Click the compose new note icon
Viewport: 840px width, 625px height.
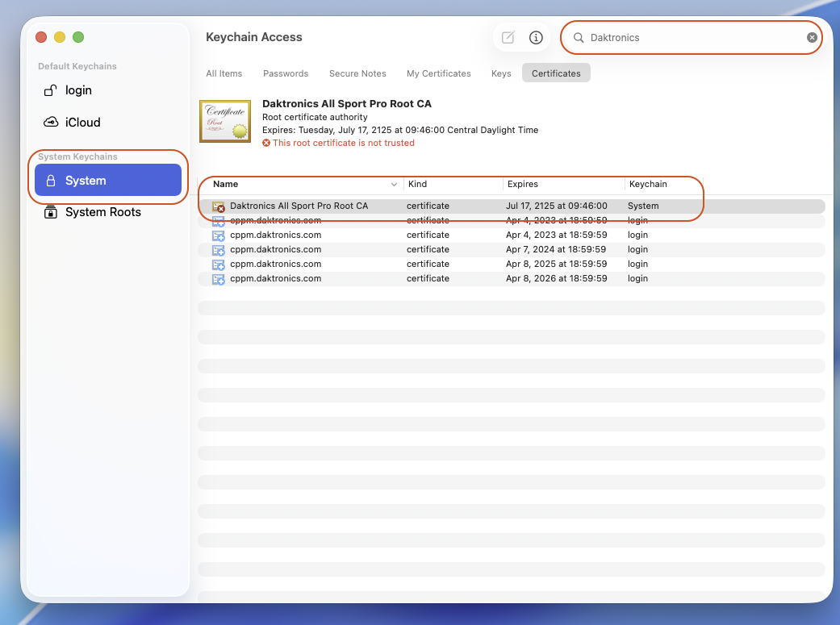508,37
